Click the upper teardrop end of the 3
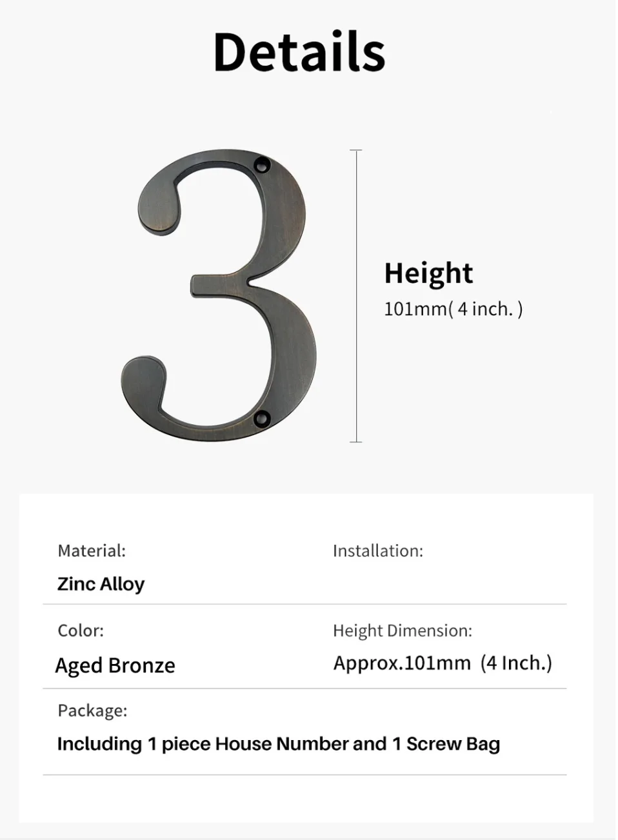The width and height of the screenshot is (618, 840). (158, 204)
